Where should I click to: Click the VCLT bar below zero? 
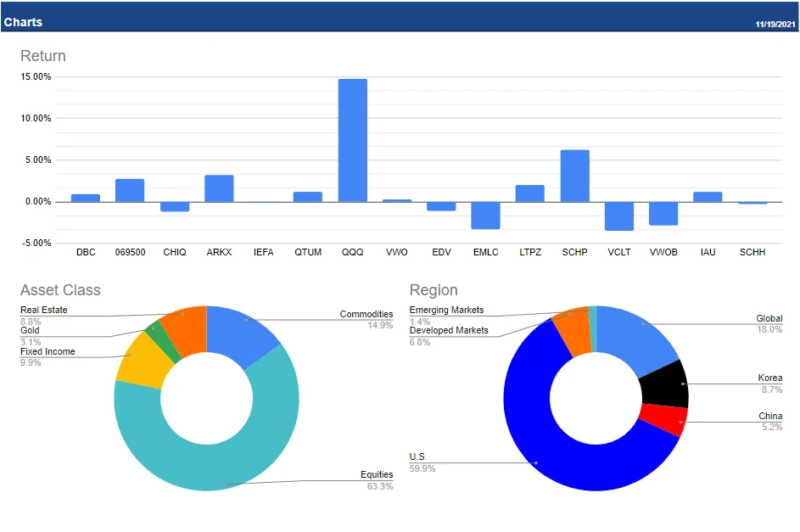(x=618, y=216)
